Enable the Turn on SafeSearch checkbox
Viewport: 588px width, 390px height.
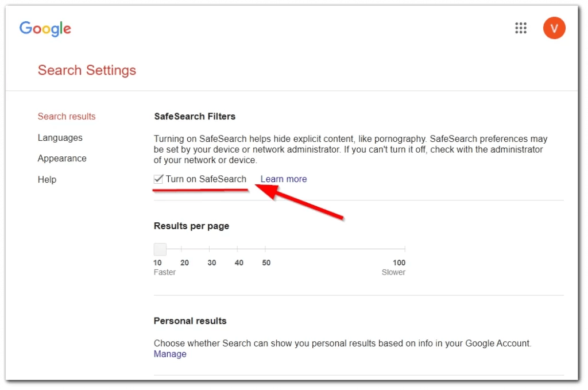[158, 179]
